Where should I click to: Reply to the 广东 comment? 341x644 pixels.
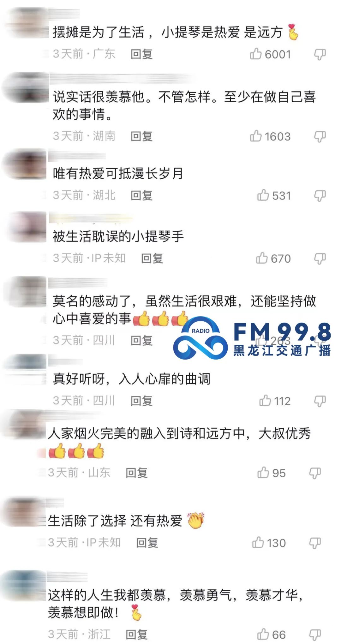pyautogui.click(x=142, y=54)
